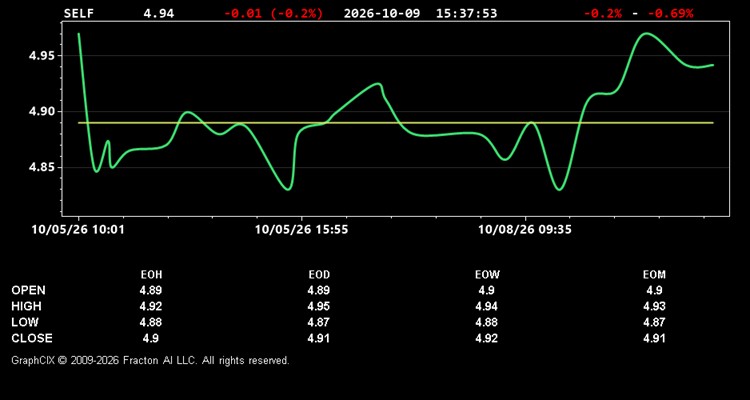This screenshot has width=750, height=400.
Task: Select the date 2026-10-09
Action: pyautogui.click(x=382, y=13)
